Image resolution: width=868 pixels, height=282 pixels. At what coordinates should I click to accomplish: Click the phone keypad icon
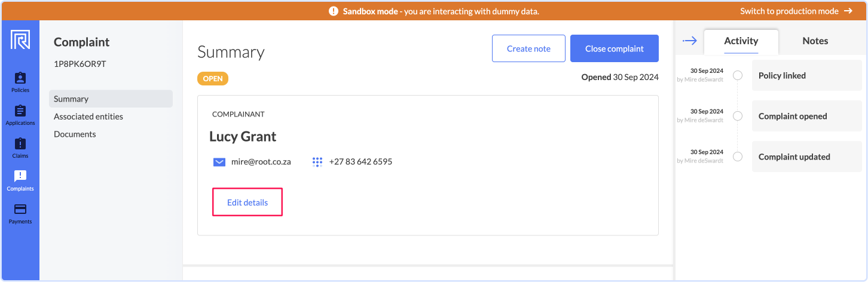coord(317,162)
